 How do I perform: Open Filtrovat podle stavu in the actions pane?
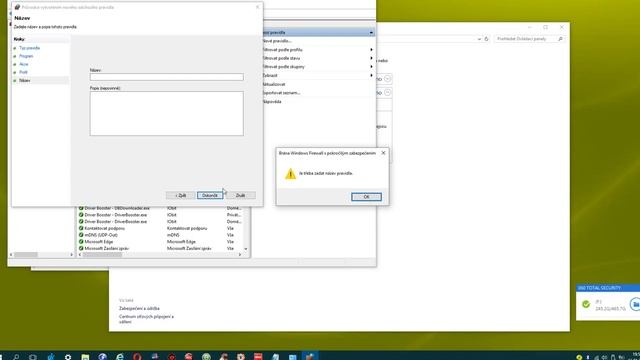[x=281, y=58]
